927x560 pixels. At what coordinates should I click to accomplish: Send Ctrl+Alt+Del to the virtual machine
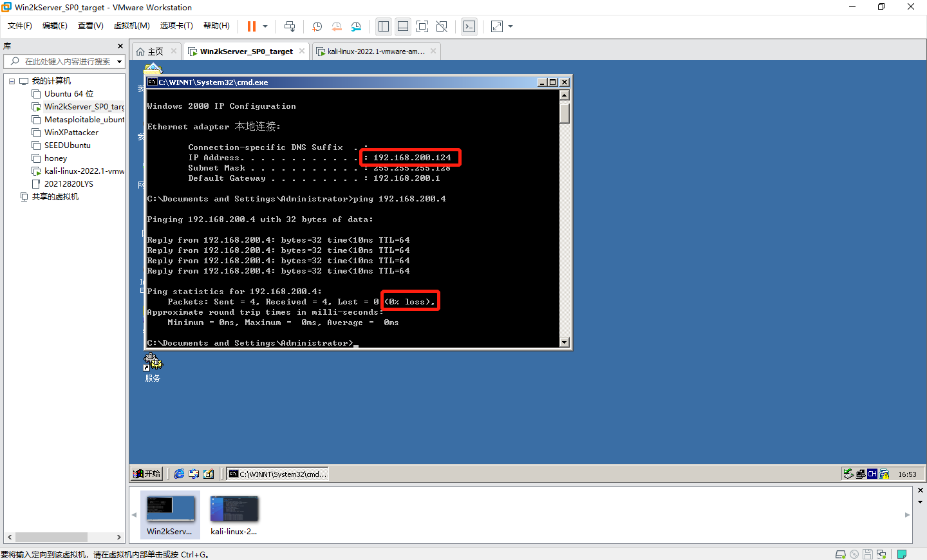point(290,26)
